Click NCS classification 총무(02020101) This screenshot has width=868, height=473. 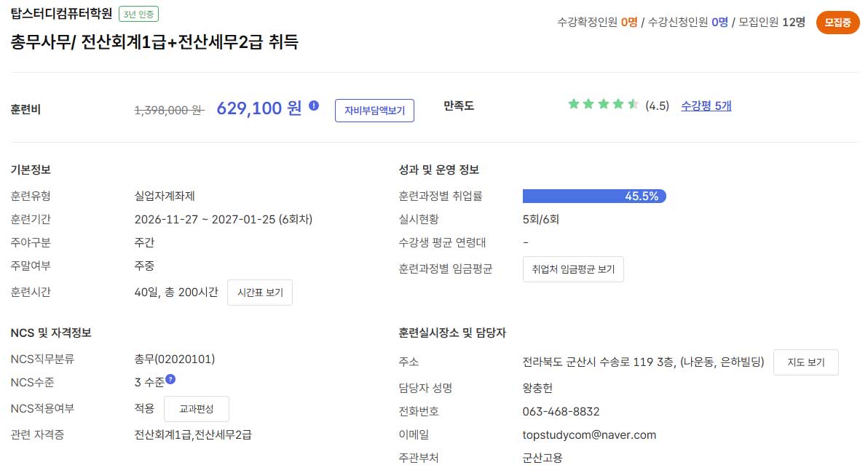174,359
